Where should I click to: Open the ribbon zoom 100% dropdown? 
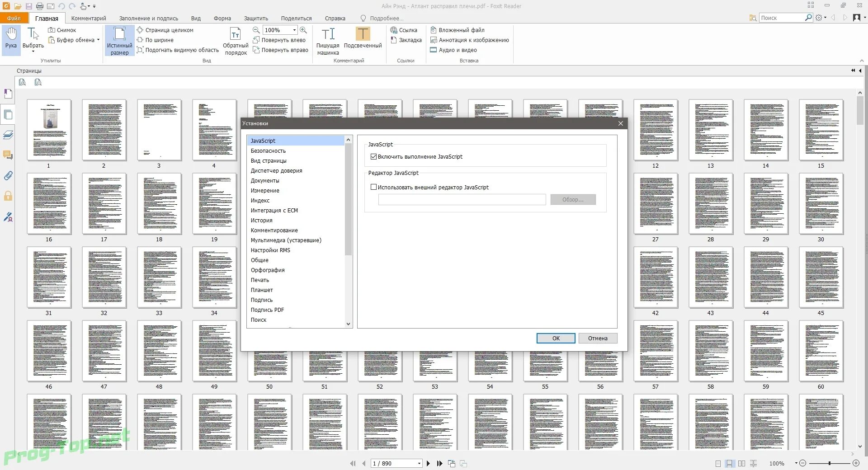pyautogui.click(x=294, y=30)
